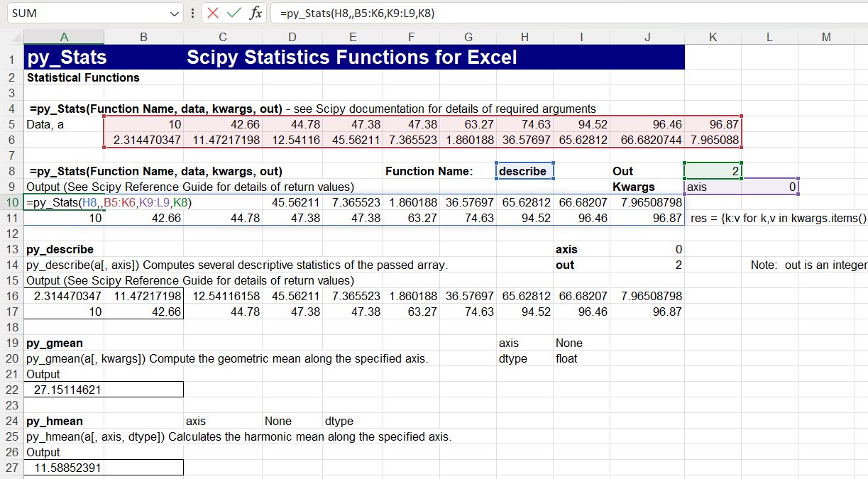This screenshot has width=868, height=479.
Task: Click the py_gmean output cell 27.15114621
Action: point(104,390)
